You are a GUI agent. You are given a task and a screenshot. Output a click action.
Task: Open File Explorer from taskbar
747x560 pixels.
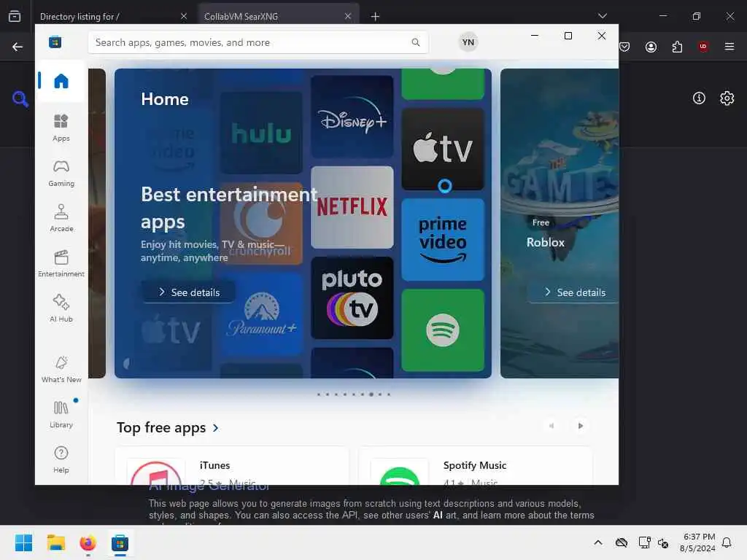(x=55, y=542)
